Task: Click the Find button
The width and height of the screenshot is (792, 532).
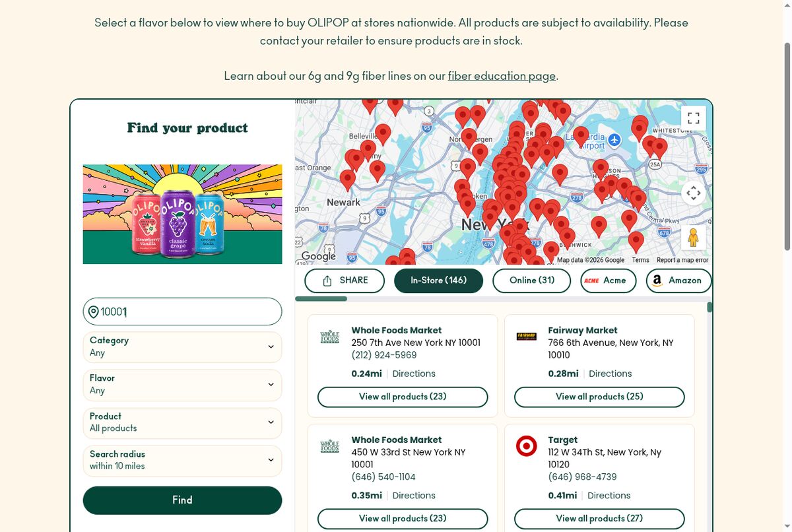Action: [182, 500]
